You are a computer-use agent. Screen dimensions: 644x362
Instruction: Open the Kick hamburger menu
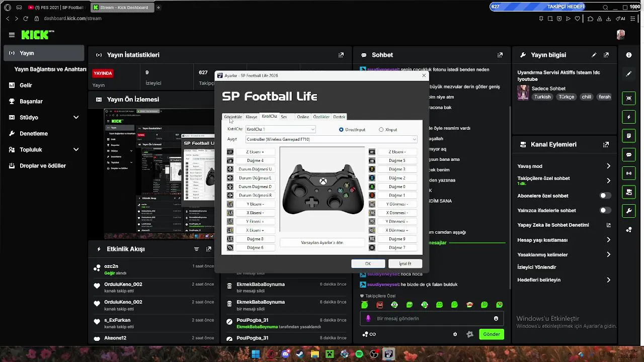coord(12,35)
